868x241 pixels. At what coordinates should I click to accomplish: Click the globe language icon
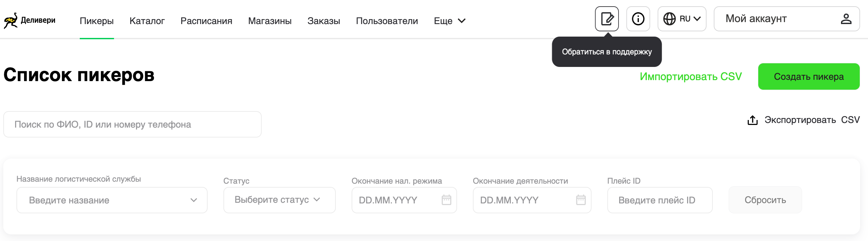669,19
